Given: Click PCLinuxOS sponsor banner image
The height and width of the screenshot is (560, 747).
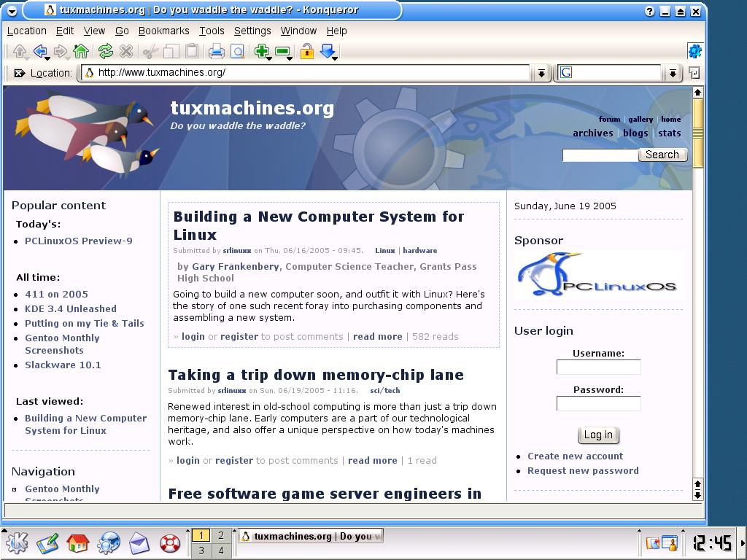Looking at the screenshot, I should tap(598, 275).
